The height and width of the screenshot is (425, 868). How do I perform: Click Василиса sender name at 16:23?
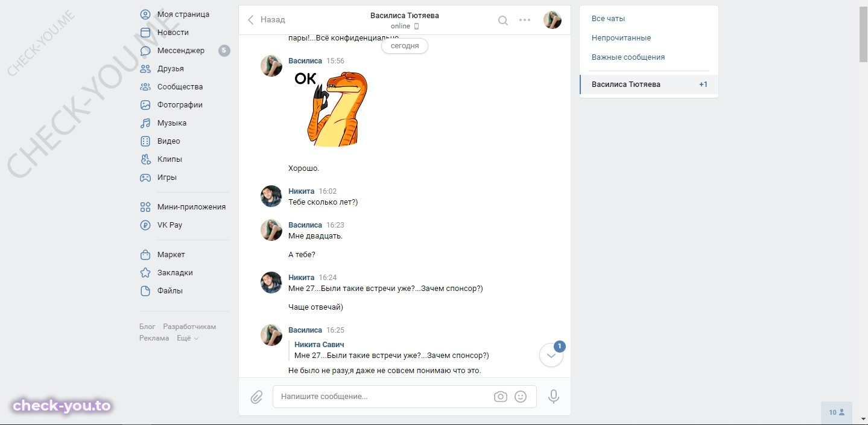305,225
